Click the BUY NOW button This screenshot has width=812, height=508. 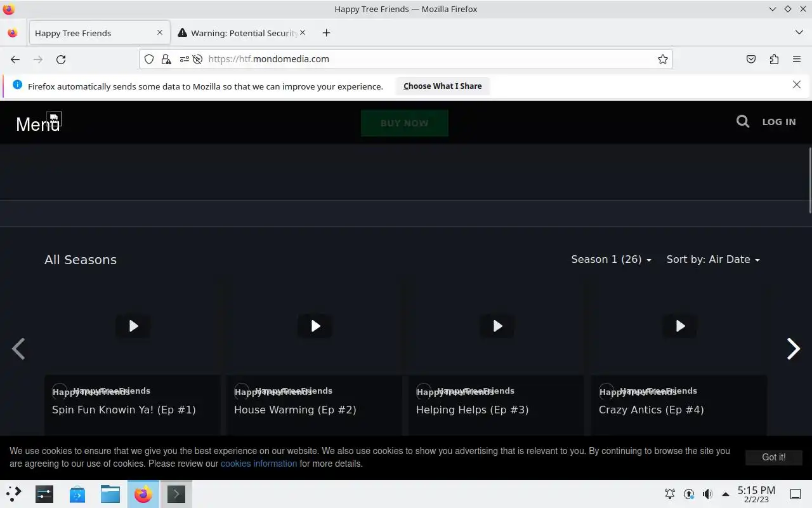(404, 123)
